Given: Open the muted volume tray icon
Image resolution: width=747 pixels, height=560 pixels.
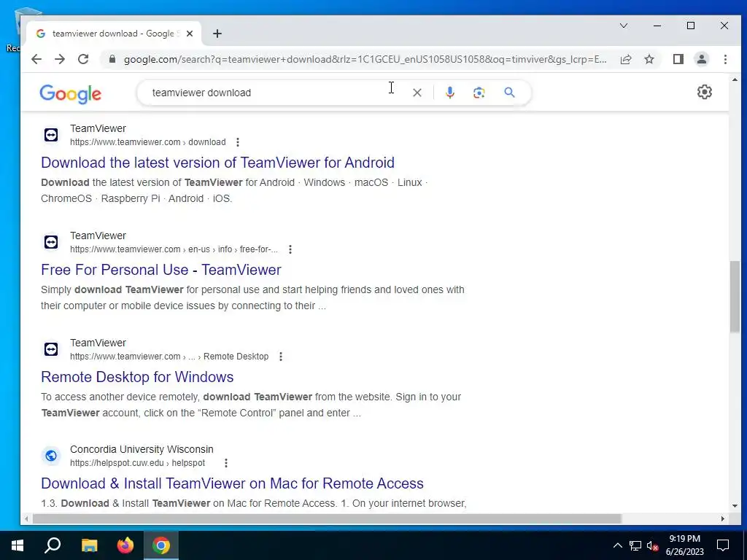Looking at the screenshot, I should click(x=652, y=545).
